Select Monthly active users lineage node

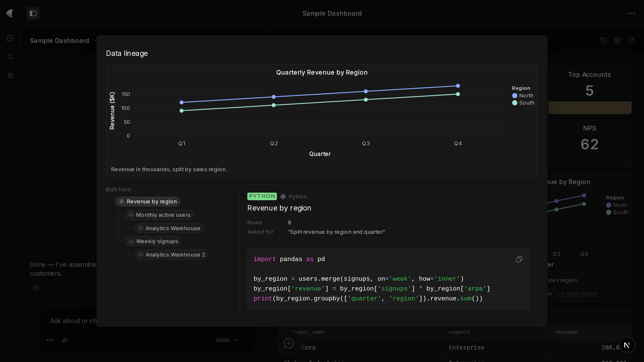point(159,215)
